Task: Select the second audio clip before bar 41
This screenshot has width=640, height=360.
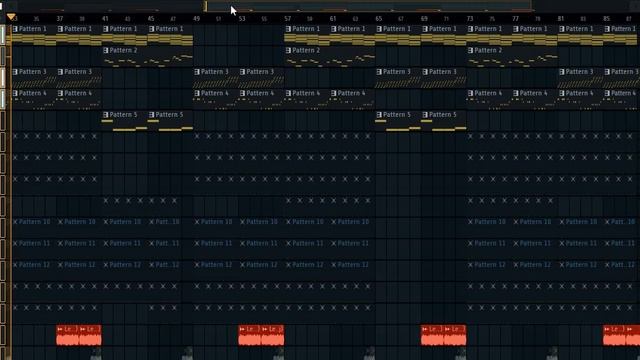Action: [90, 335]
